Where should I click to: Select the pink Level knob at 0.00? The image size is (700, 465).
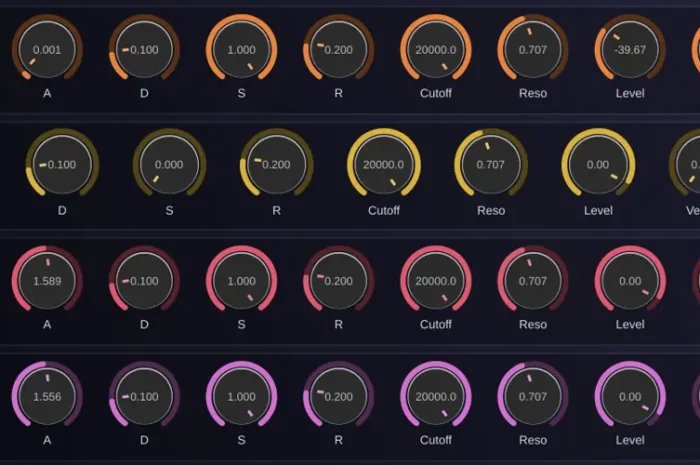coord(630,281)
